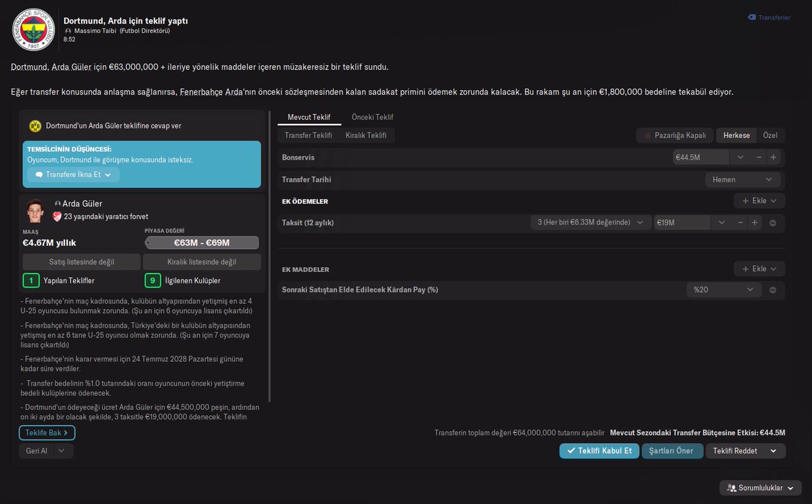
Task: Open the Ekle dropdown under Ek Ödemeler
Action: point(759,201)
